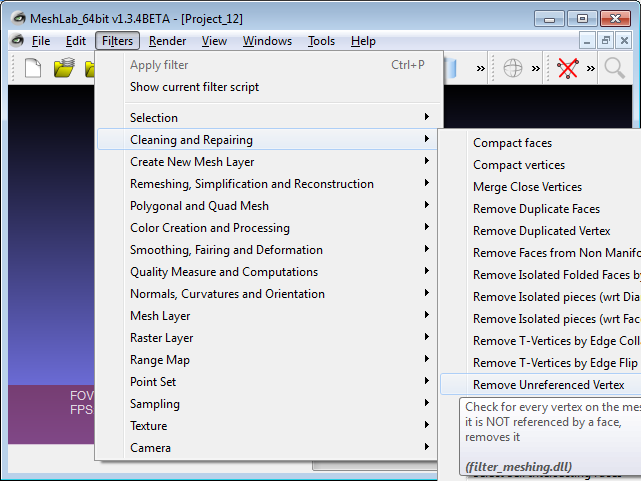This screenshot has width=641, height=481.
Task: Expand toolbar overflow chevron left of globe
Action: point(481,68)
